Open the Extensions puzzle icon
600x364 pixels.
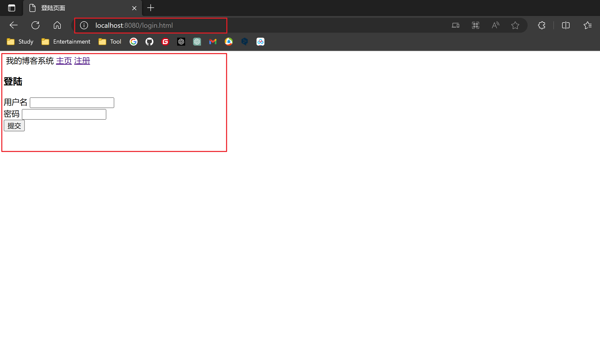[x=542, y=25]
